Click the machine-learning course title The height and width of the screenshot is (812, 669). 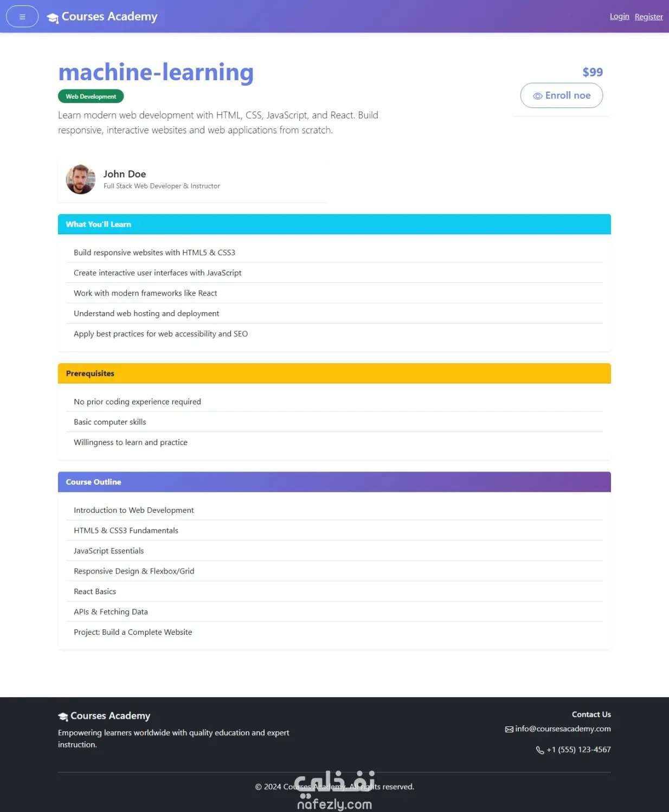tap(156, 72)
